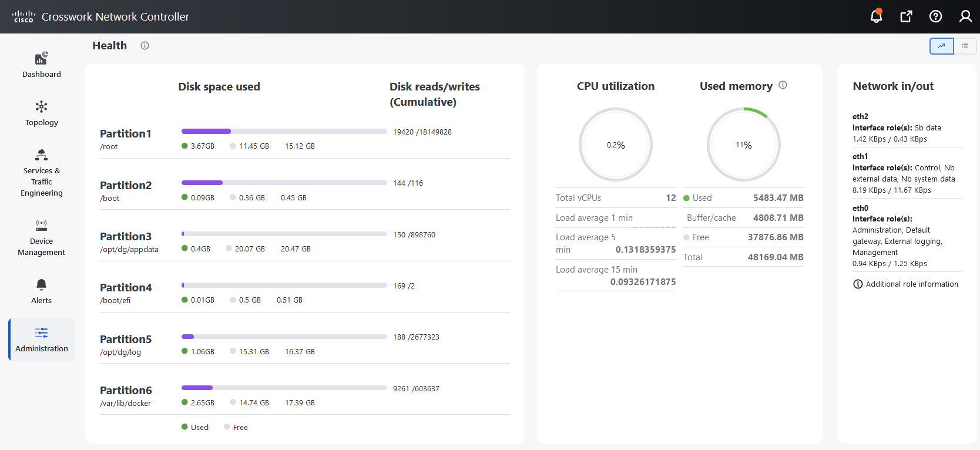Click the info icon beside Used memory
Screen dimensions: 980x450
pyautogui.click(x=783, y=85)
